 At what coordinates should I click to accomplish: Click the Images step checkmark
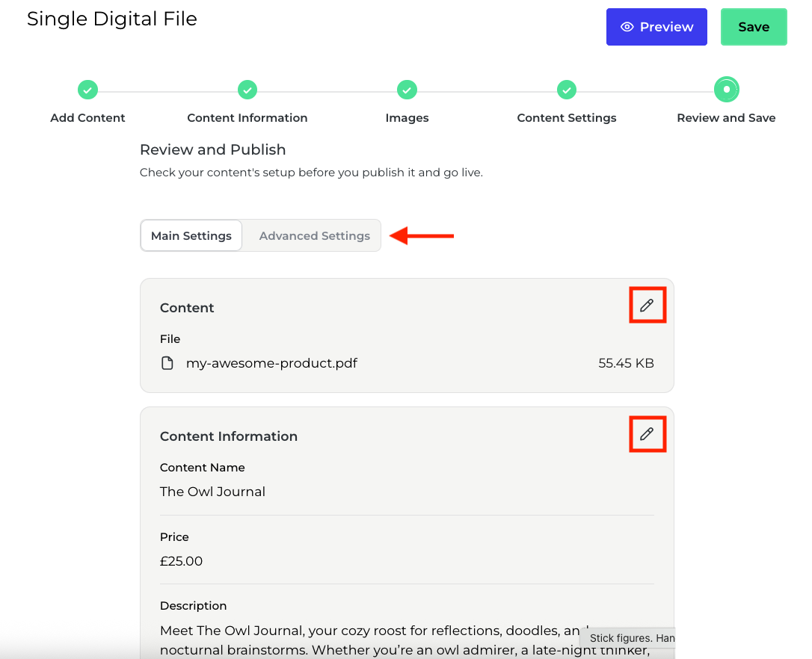[407, 90]
